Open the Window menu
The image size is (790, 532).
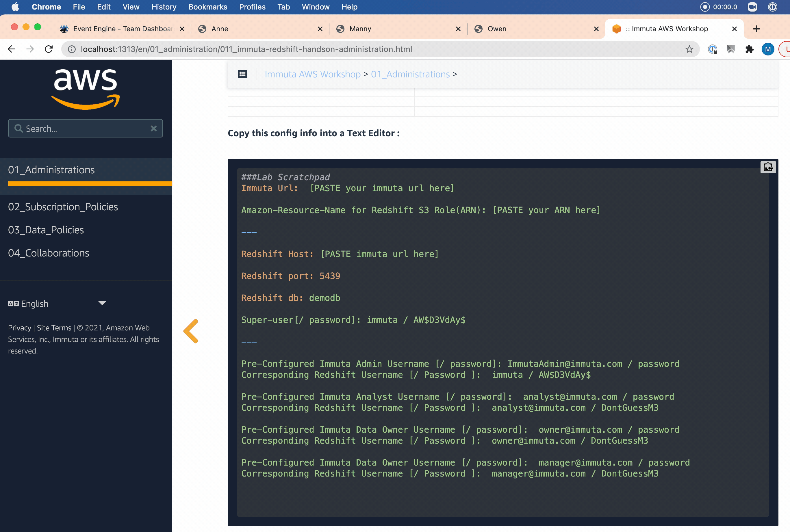pos(315,7)
